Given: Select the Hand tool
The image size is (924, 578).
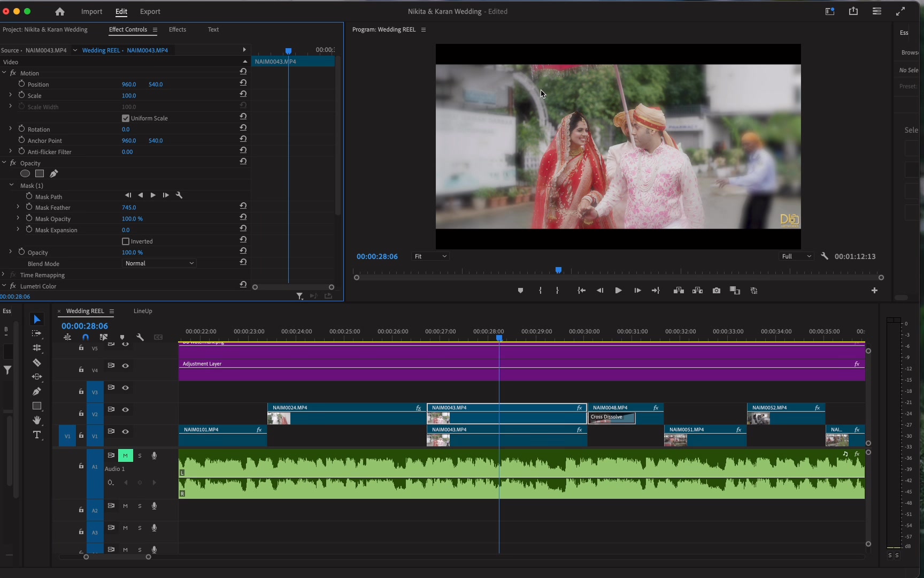Looking at the screenshot, I should pos(37,420).
